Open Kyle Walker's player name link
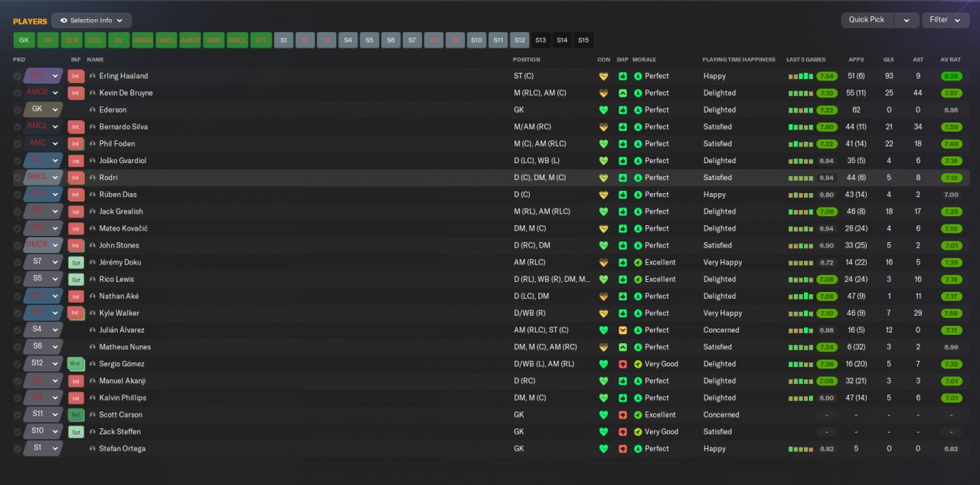 coord(119,313)
